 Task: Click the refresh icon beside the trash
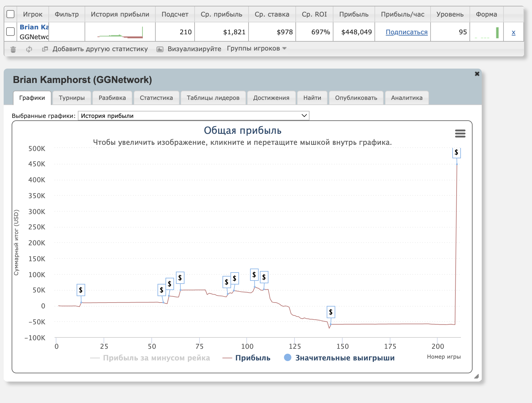click(x=29, y=49)
